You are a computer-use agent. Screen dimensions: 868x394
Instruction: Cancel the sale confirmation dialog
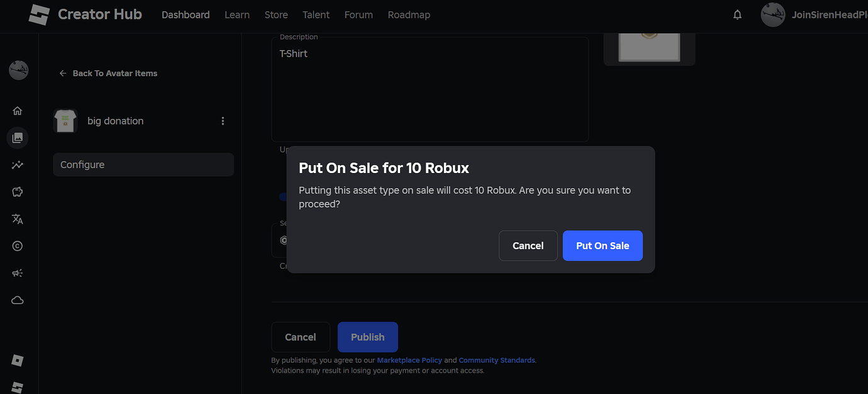528,245
